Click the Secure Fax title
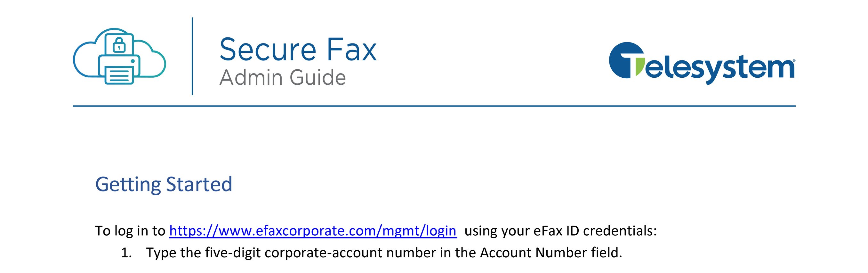Viewport: 868px width, 273px height. [298, 50]
